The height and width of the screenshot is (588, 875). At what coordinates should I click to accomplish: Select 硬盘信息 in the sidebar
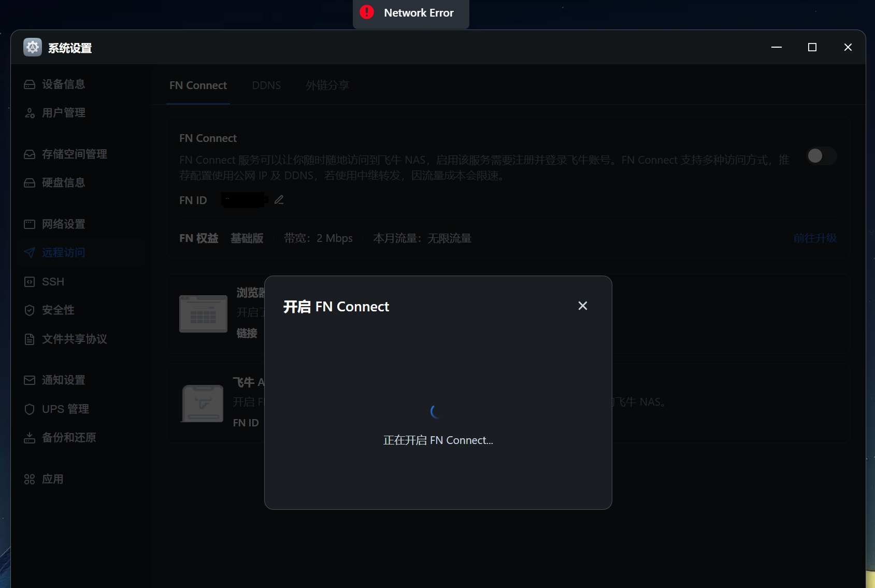click(81, 183)
